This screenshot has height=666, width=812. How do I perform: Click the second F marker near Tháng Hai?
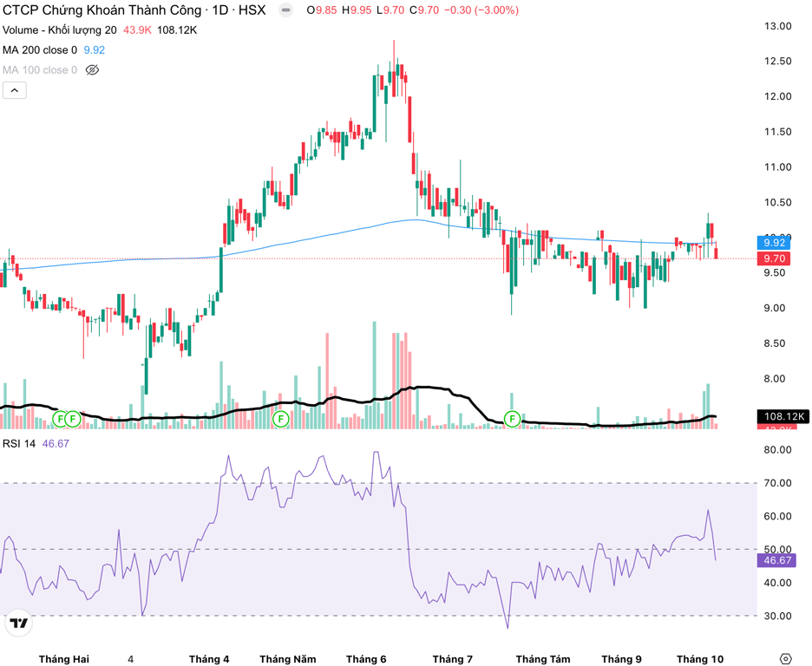point(73,419)
